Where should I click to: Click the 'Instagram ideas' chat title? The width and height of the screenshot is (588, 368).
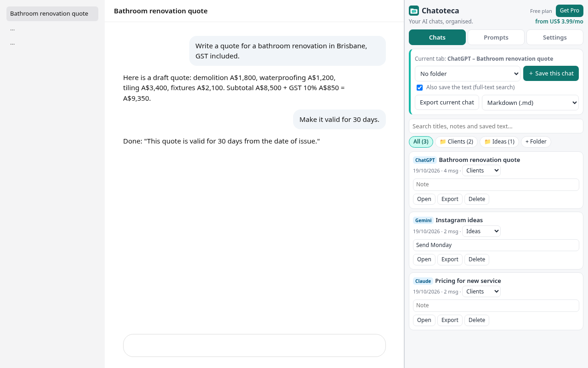[459, 220]
